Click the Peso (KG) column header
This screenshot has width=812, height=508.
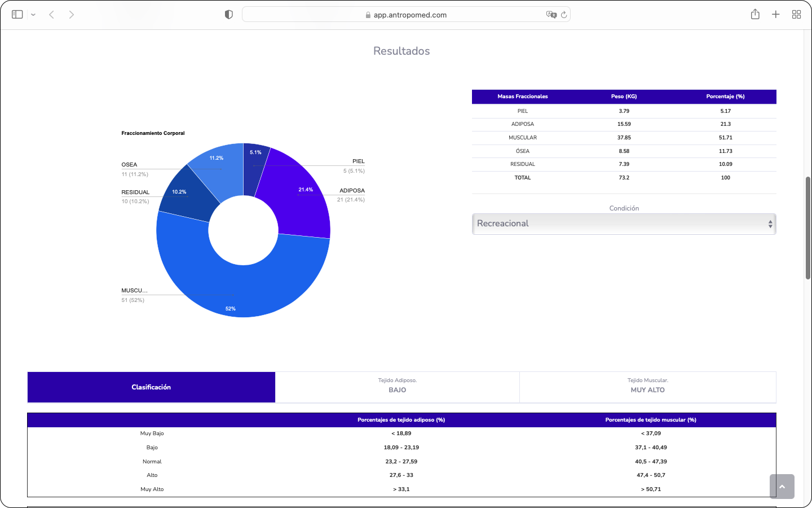[x=624, y=97]
